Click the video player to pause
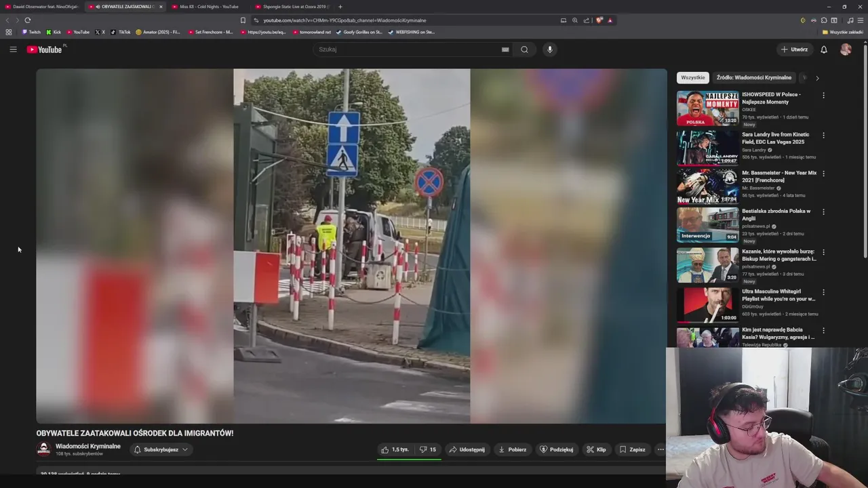The height and width of the screenshot is (488, 868). point(351,245)
